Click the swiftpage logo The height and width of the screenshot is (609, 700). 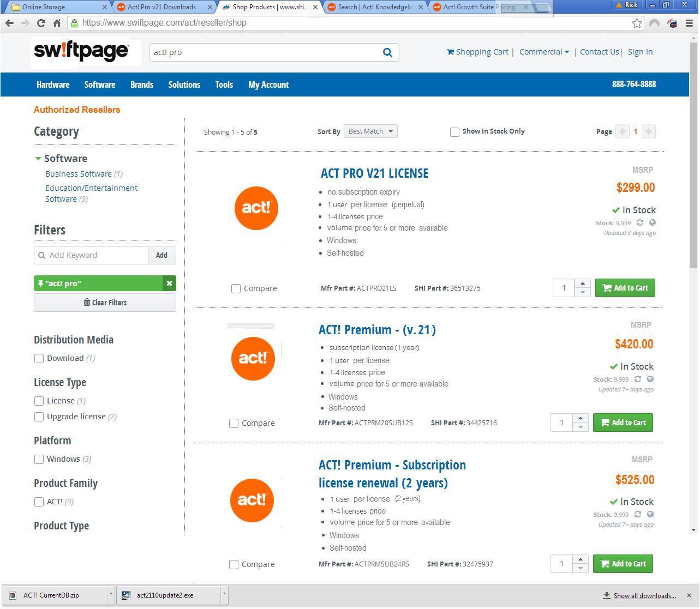pyautogui.click(x=81, y=51)
